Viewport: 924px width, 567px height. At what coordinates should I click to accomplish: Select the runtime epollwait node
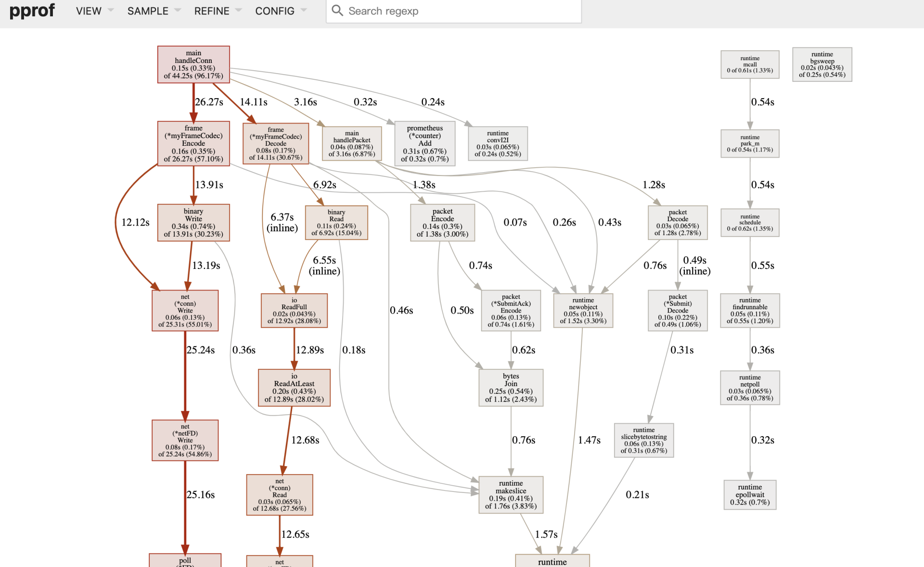(x=750, y=495)
